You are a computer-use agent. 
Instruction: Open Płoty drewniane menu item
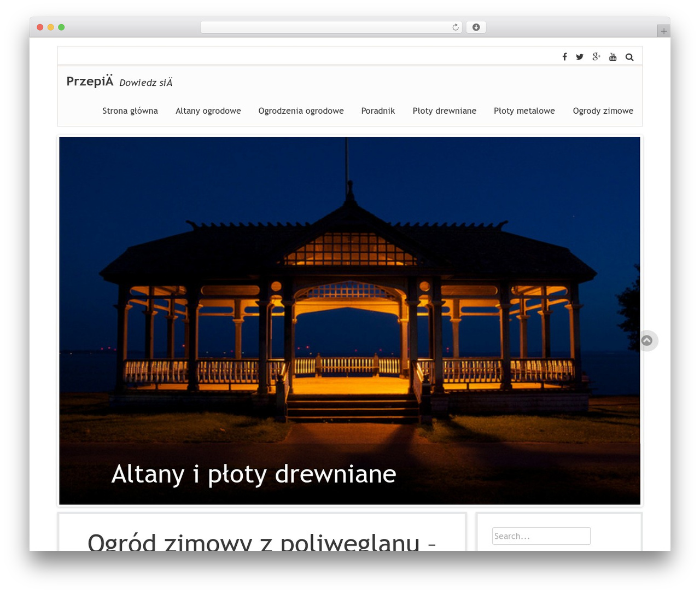point(445,111)
